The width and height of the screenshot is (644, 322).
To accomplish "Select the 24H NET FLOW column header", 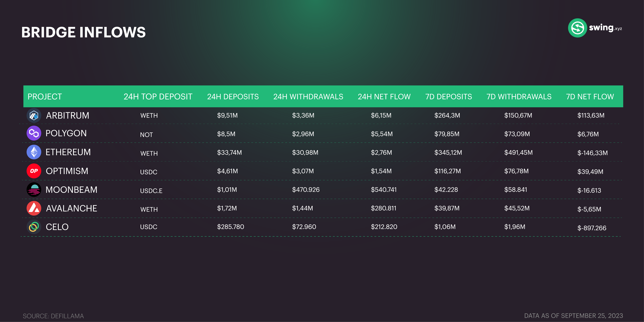I will point(384,97).
